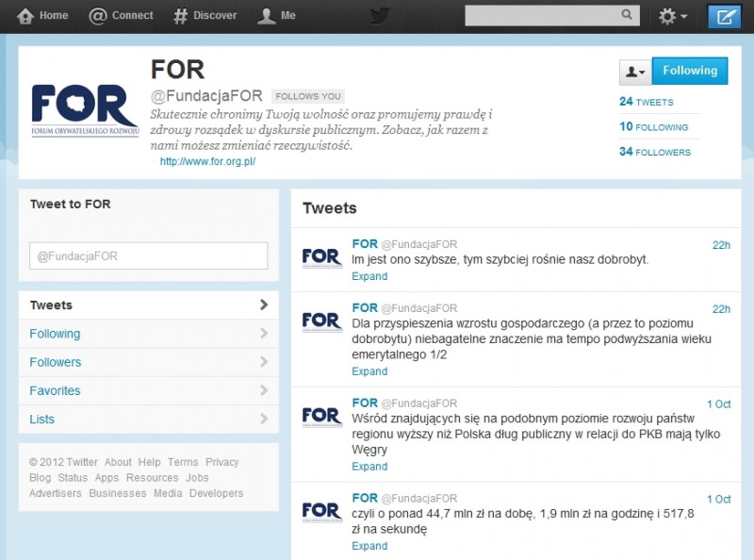Screen dimensions: 754x560
Task: Open the Me menu label
Action: click(288, 15)
